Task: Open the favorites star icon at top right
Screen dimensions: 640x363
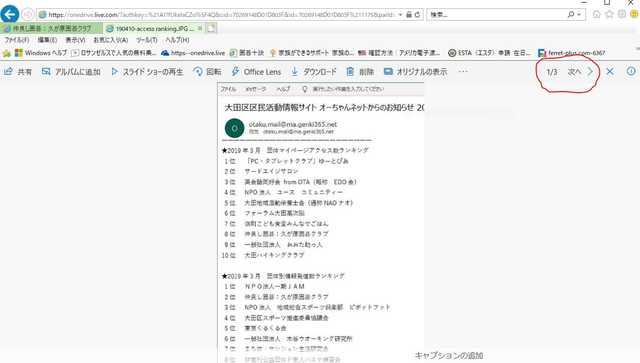Action: click(x=609, y=14)
